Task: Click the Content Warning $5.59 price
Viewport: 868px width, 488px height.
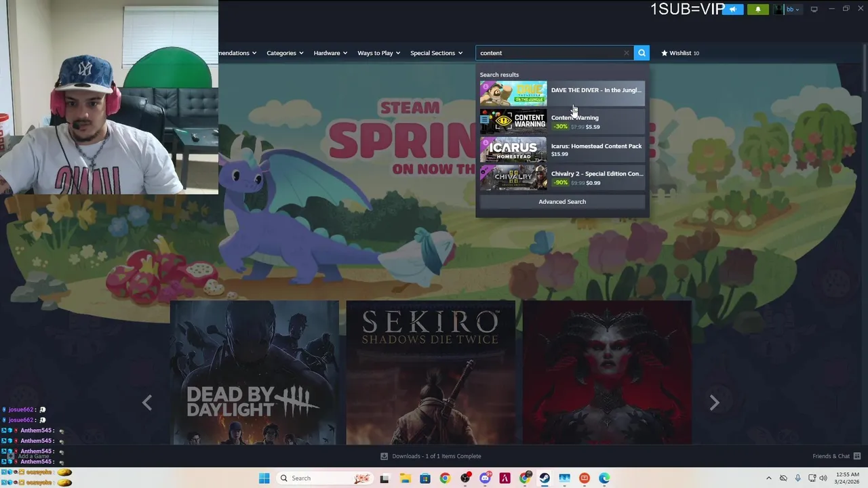Action: click(593, 127)
